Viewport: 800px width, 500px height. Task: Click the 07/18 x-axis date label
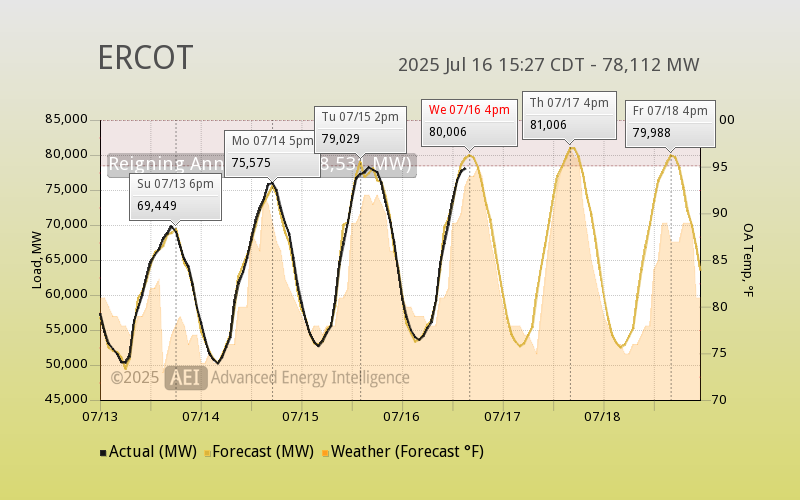[x=603, y=417]
